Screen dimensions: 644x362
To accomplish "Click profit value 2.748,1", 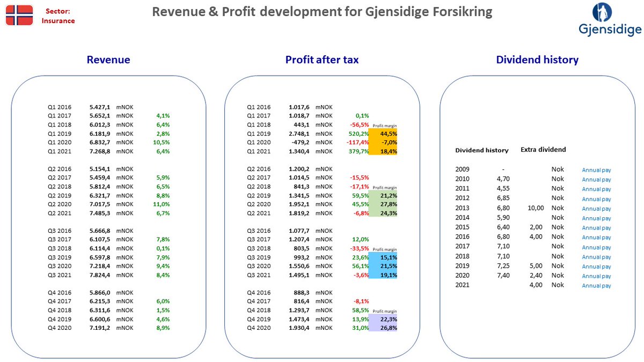I will tap(299, 134).
